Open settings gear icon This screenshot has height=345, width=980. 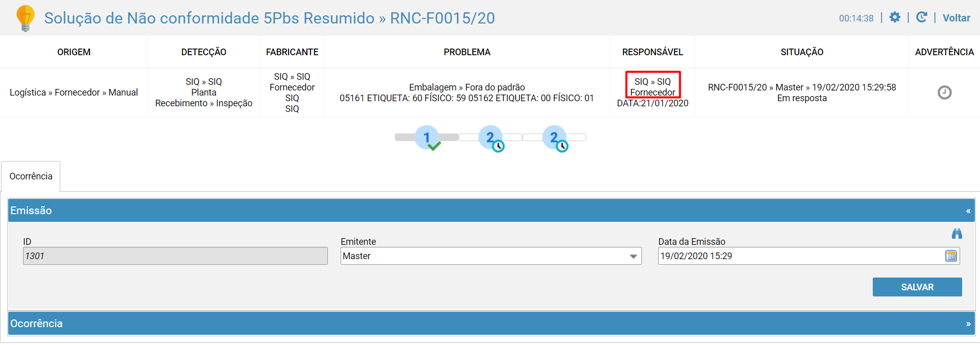tap(895, 17)
